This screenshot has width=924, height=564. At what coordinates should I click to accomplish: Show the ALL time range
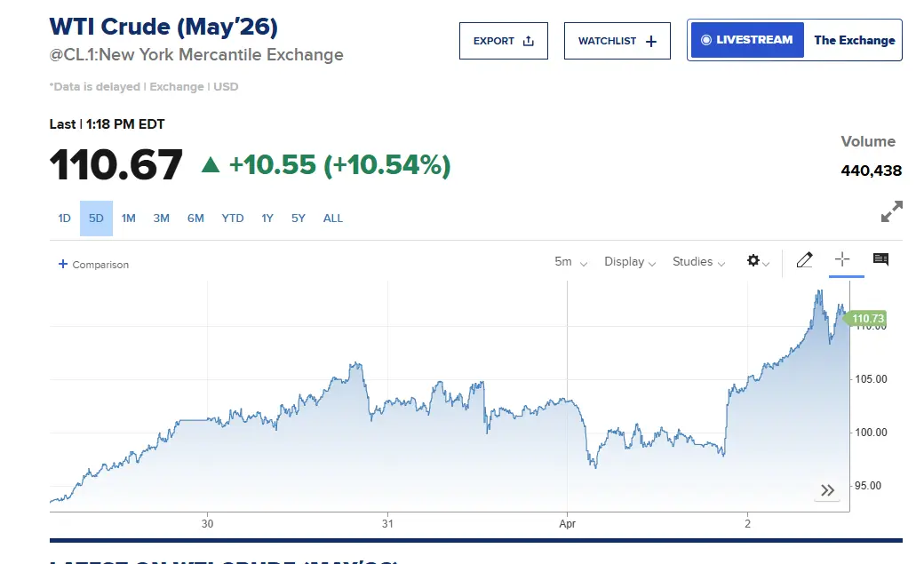click(333, 218)
